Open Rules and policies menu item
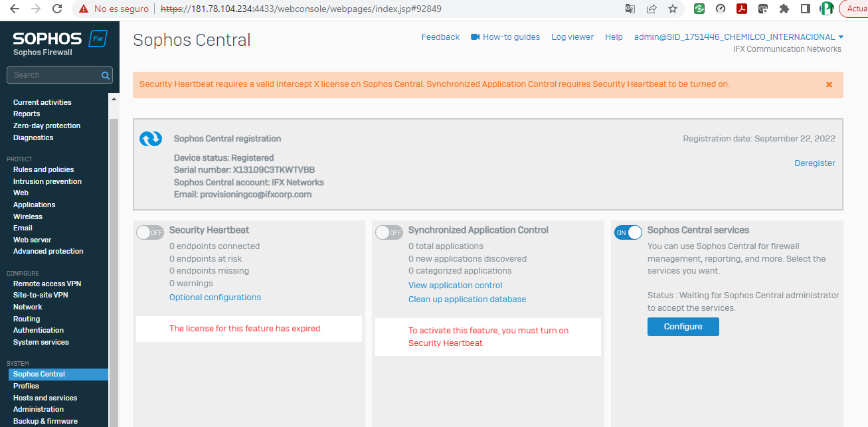868x427 pixels. click(43, 169)
